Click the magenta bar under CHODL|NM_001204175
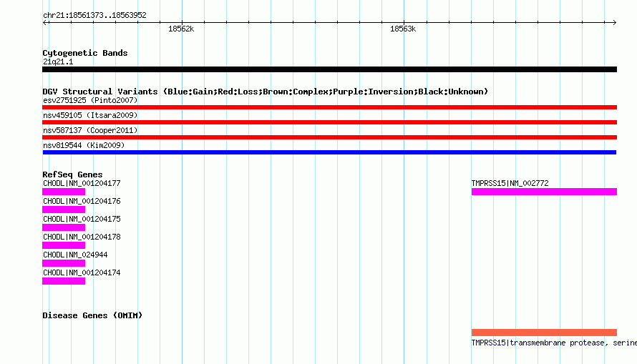 point(64,227)
